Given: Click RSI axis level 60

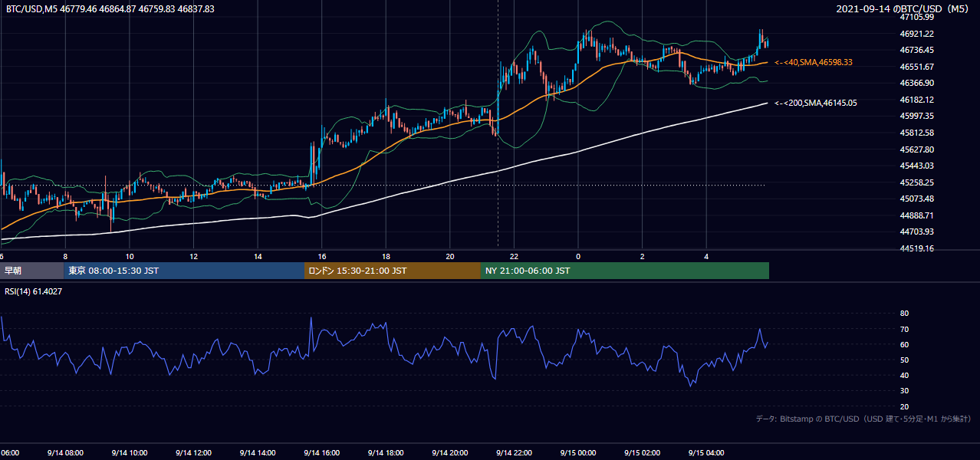Looking at the screenshot, I should 904,345.
